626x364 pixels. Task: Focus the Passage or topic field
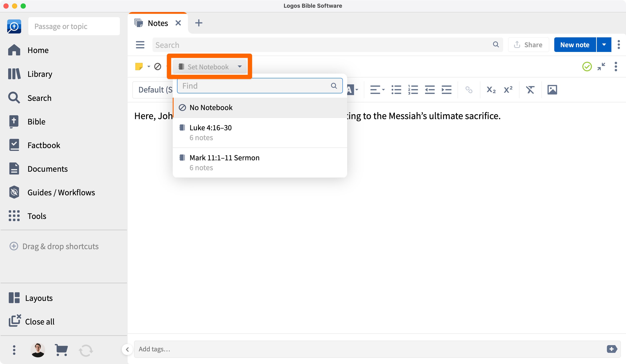point(74,26)
